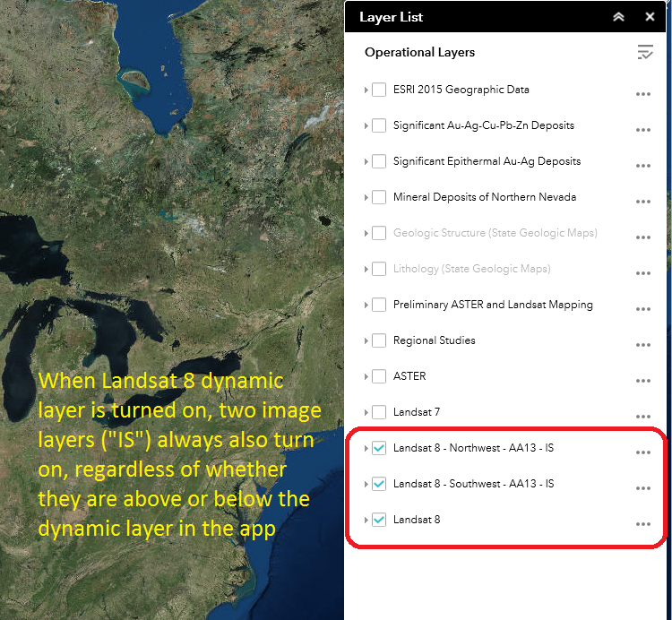672x620 pixels.
Task: Open more options for Lithology layer
Action: coord(643,273)
